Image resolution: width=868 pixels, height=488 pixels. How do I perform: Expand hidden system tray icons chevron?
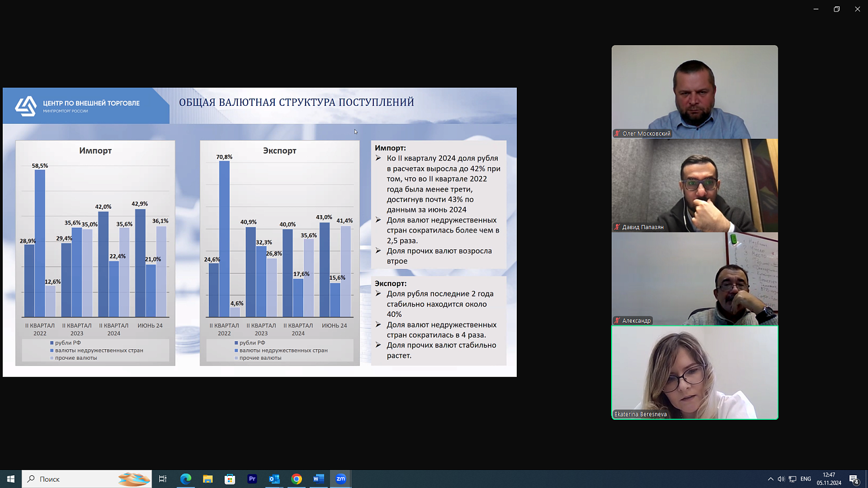point(770,479)
